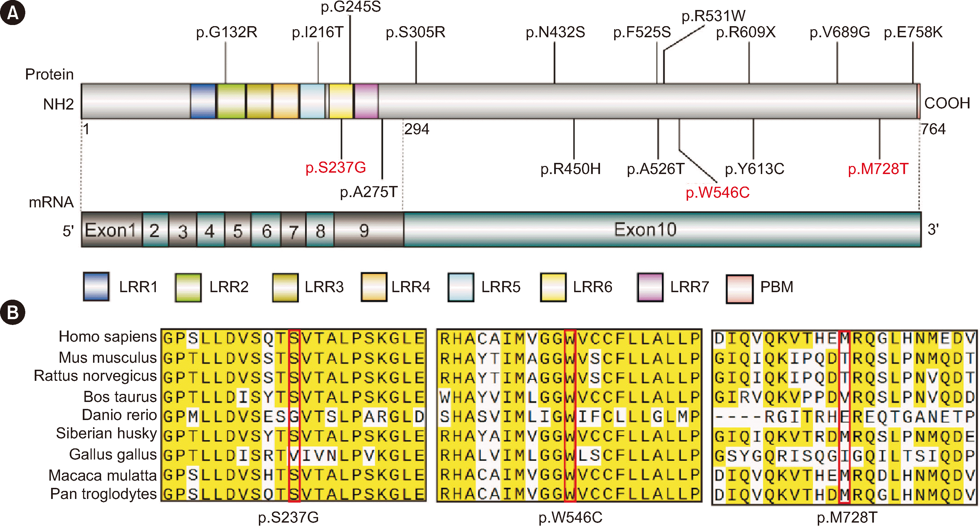Click the LRR7 purple legend swatch
This screenshot has height=529, width=980.
(x=650, y=287)
